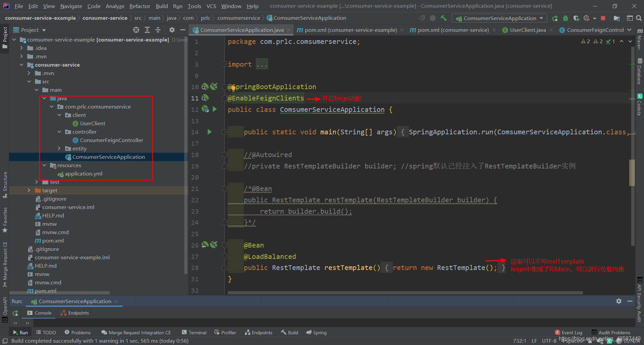The width and height of the screenshot is (644, 345).
Task: Collapse the client package
Action: pos(59,115)
